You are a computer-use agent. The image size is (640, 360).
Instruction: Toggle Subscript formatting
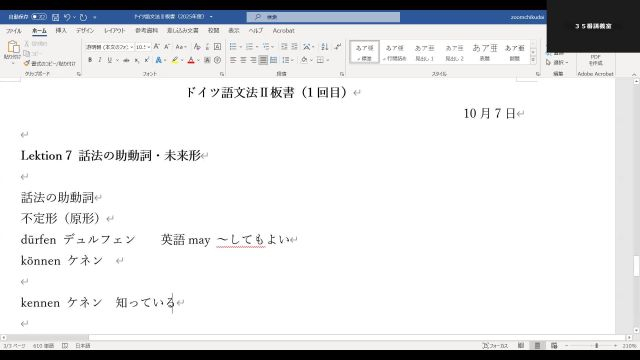(x=137, y=60)
